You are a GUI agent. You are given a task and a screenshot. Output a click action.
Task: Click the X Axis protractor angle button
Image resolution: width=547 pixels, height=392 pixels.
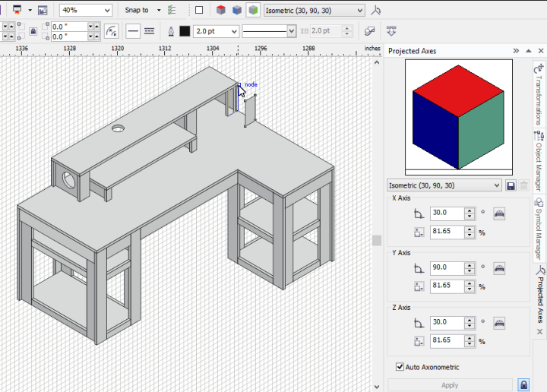tap(499, 213)
